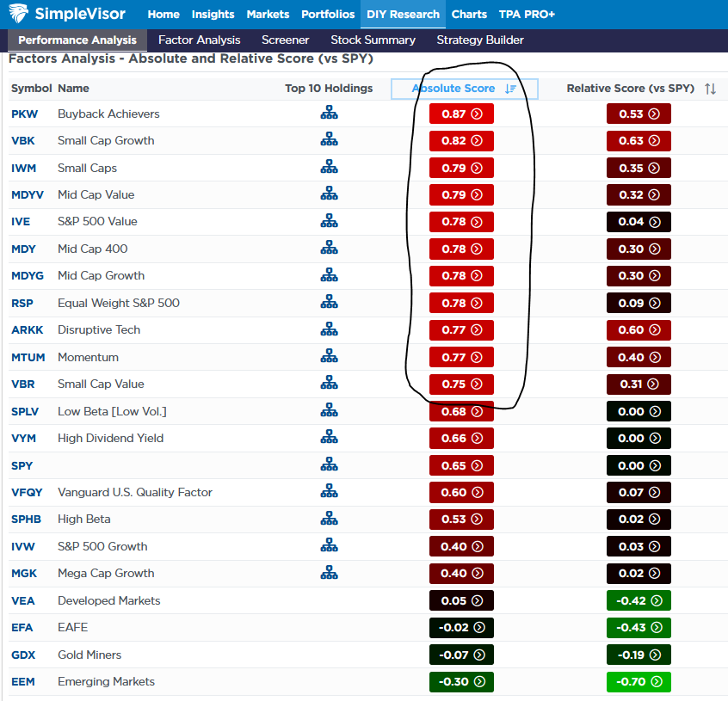Open ARKK Disruptive Tech holdings icon
The height and width of the screenshot is (701, 728).
[x=330, y=329]
